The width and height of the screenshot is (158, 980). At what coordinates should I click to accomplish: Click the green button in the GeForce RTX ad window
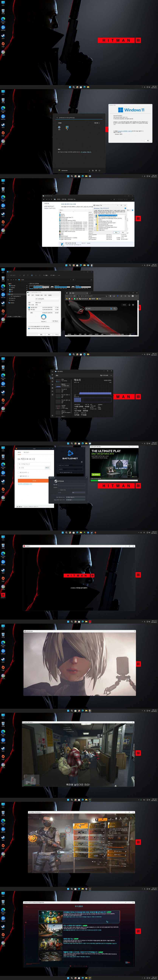click(96, 474)
